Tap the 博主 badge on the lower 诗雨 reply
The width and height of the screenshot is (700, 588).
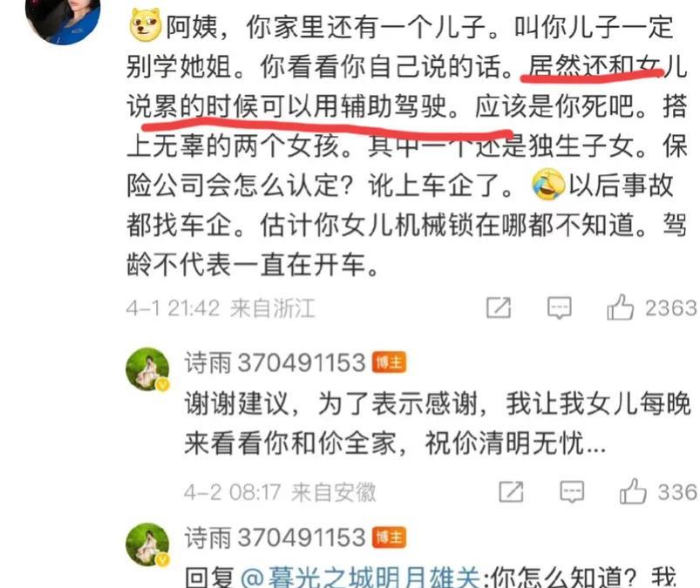tap(389, 537)
